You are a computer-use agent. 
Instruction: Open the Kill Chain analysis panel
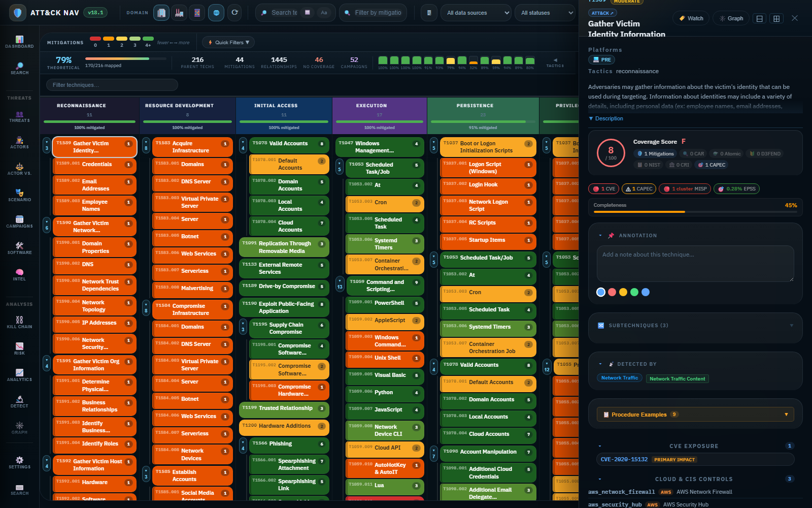19,321
